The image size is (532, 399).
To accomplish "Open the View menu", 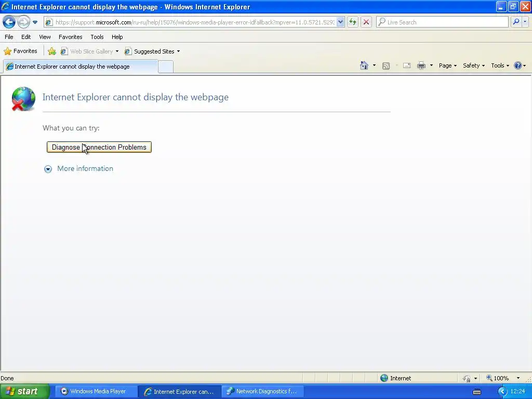I will 45,37.
